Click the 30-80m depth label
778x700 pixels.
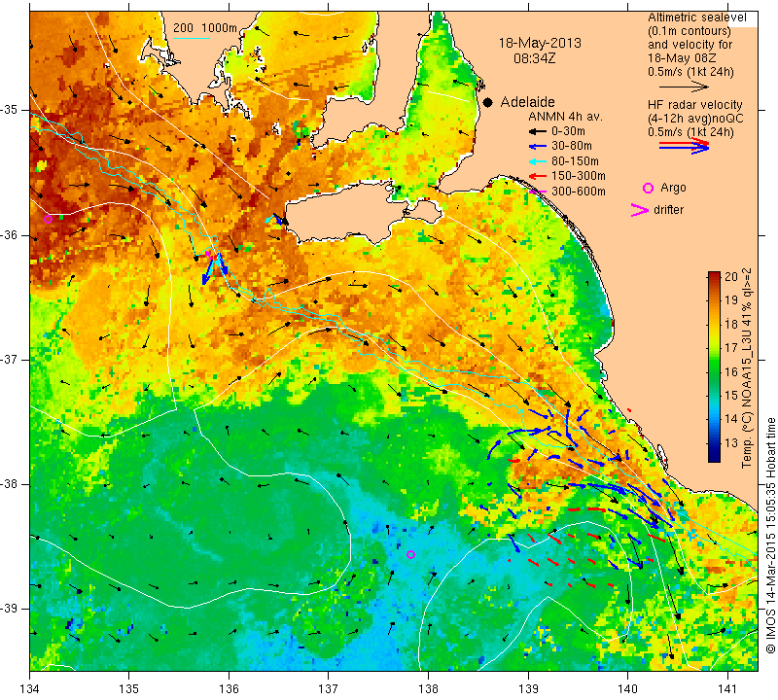click(x=571, y=147)
